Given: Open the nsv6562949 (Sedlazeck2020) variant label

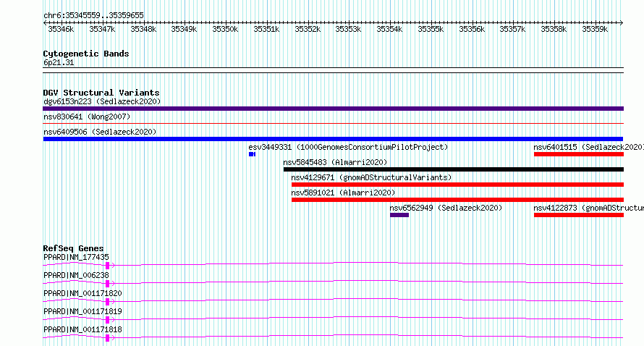Looking at the screenshot, I should 446,208.
